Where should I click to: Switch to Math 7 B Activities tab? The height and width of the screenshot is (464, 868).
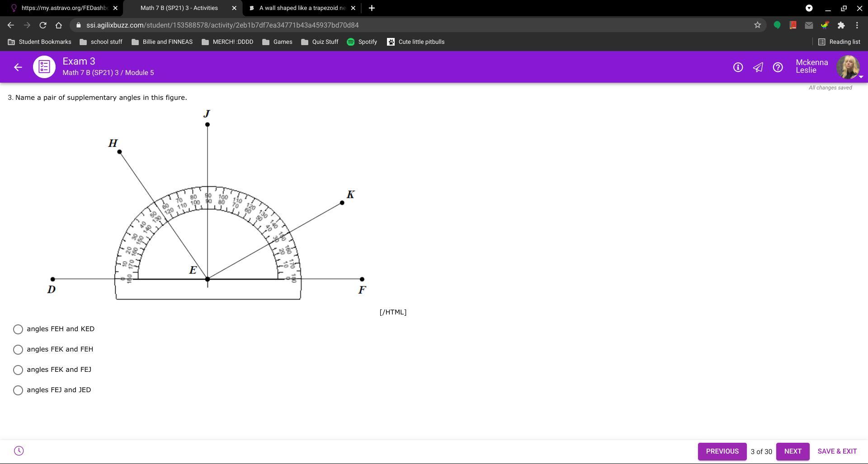[182, 8]
